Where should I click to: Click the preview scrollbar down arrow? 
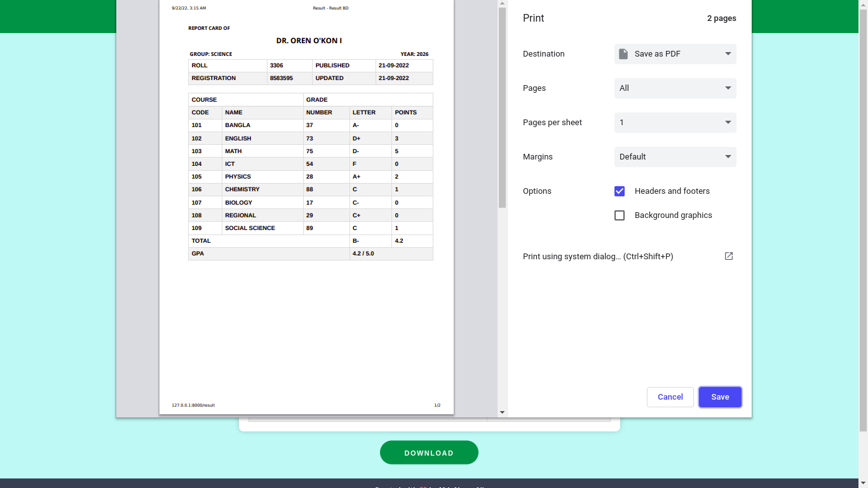point(502,412)
